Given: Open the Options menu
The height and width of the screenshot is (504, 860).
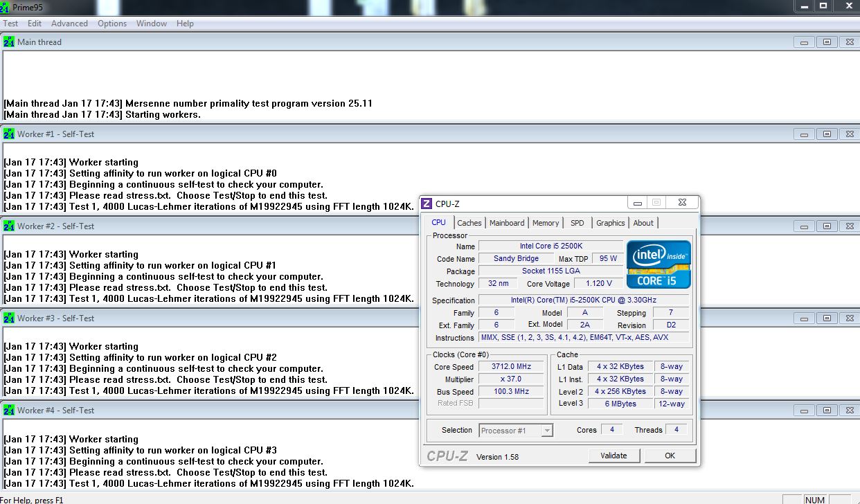Looking at the screenshot, I should click(x=112, y=24).
